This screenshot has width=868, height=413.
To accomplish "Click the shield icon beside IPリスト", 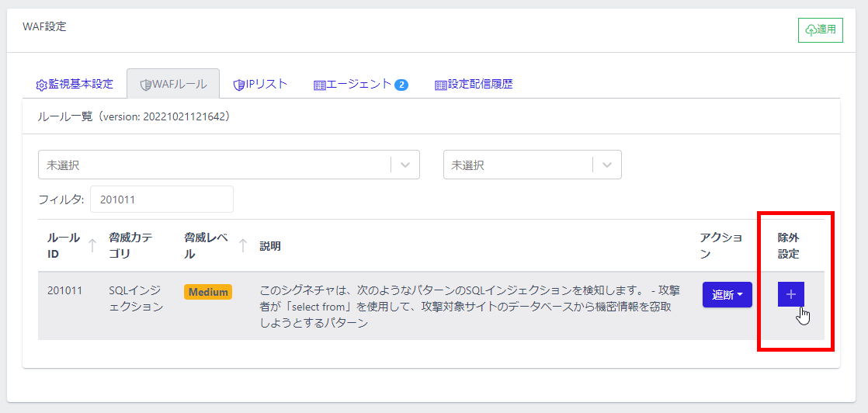I will (x=239, y=85).
